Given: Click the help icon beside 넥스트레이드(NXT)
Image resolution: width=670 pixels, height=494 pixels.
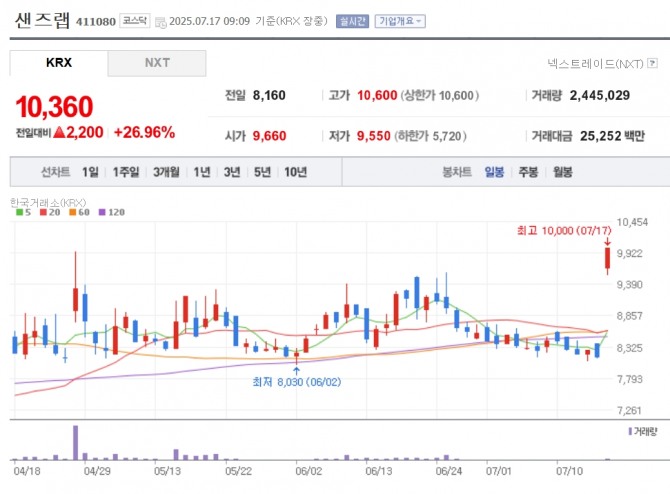Looking at the screenshot, I should click(655, 63).
